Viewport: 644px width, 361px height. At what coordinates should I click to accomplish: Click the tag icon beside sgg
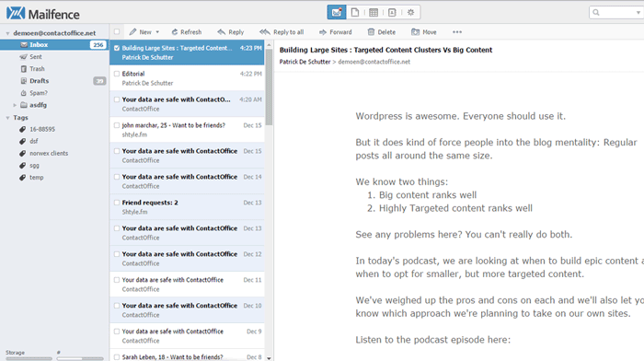23,165
